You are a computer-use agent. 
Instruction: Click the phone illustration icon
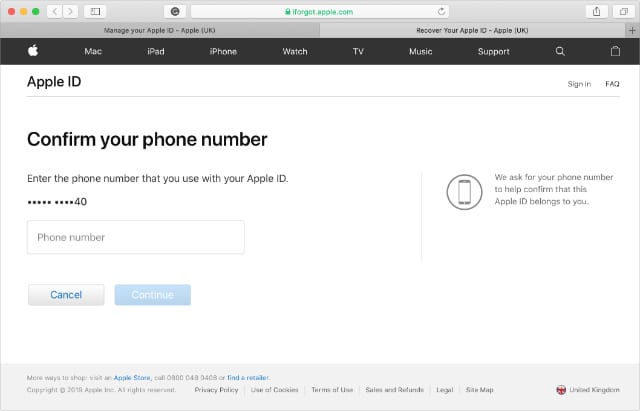tap(464, 192)
